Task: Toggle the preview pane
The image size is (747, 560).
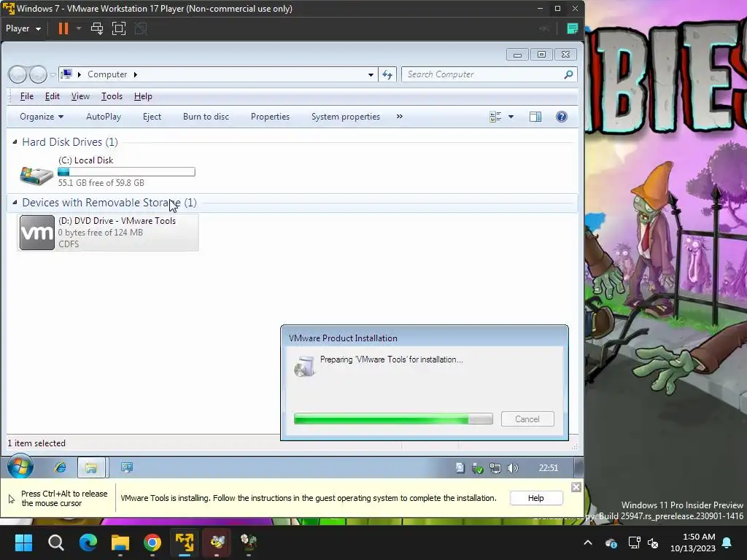Action: click(535, 117)
